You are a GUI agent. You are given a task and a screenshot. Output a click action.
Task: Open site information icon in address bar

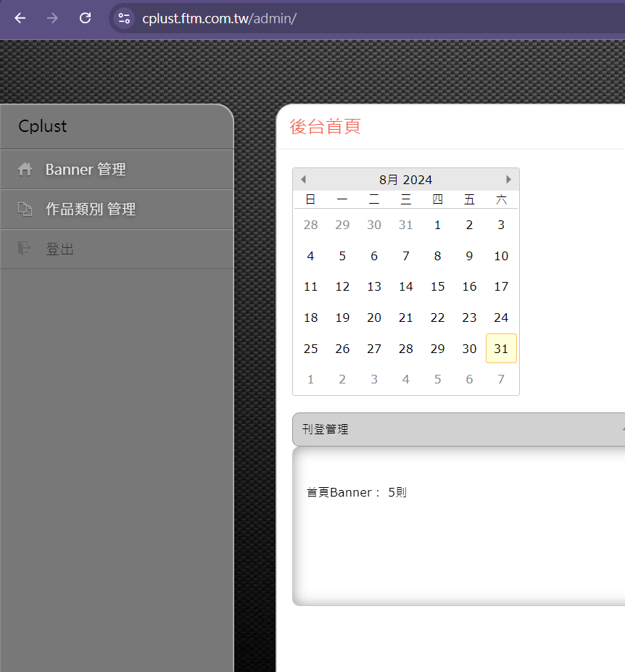point(124,18)
